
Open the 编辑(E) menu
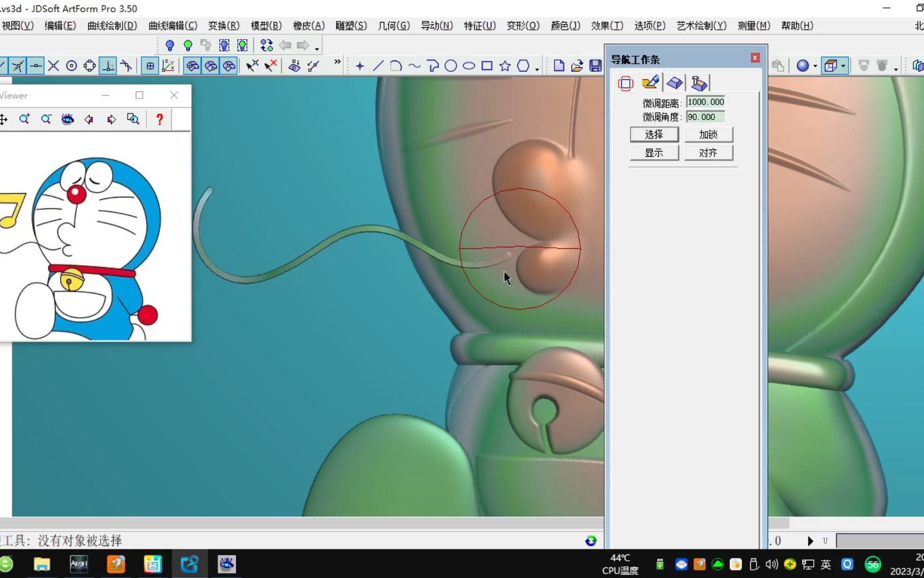pyautogui.click(x=60, y=26)
